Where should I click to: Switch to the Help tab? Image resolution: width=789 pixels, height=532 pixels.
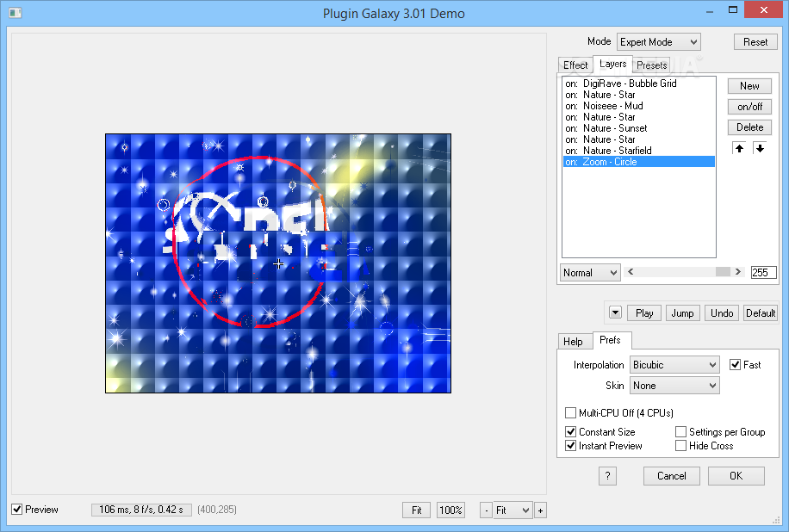pos(573,342)
